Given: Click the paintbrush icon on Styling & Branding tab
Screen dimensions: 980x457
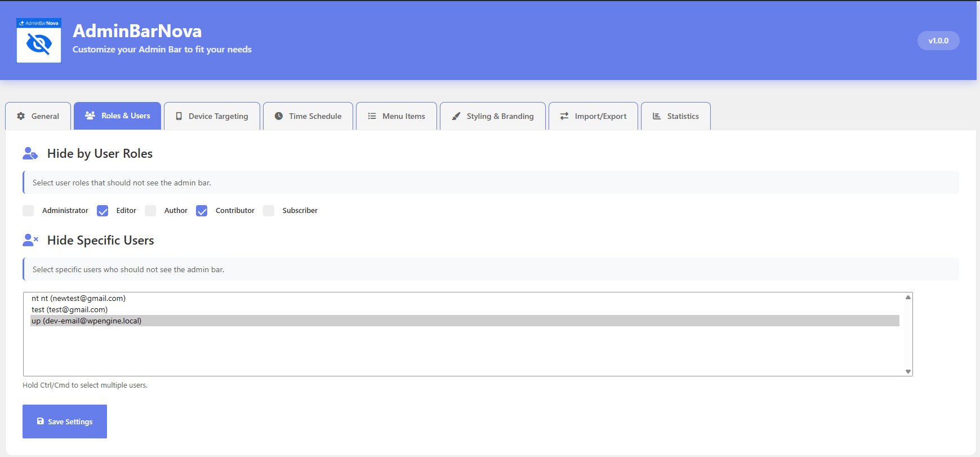Looking at the screenshot, I should coord(456,116).
